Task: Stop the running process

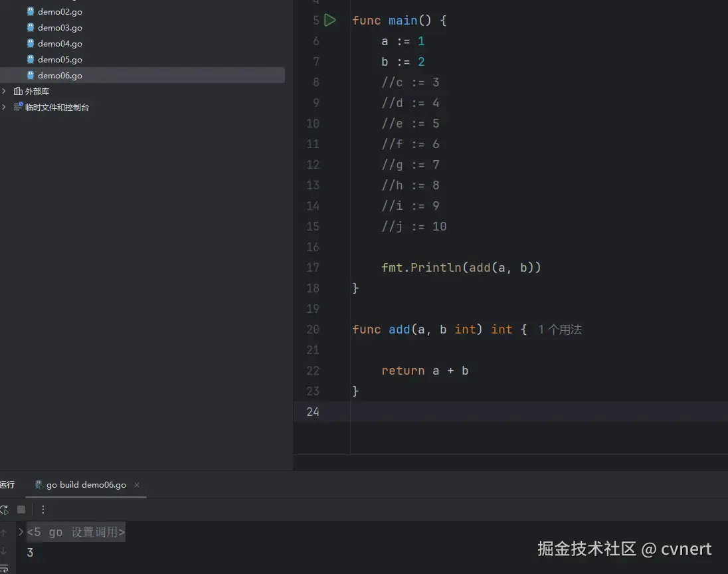Action: pyautogui.click(x=21, y=510)
